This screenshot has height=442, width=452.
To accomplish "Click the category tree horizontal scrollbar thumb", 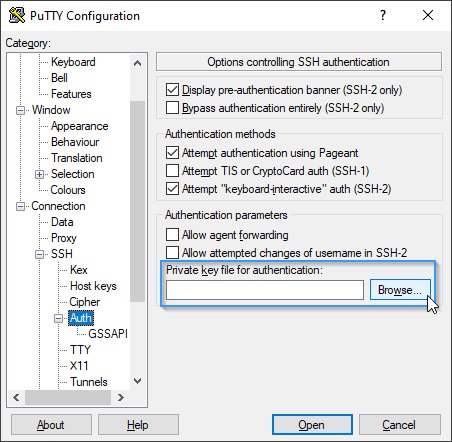I will [68, 397].
